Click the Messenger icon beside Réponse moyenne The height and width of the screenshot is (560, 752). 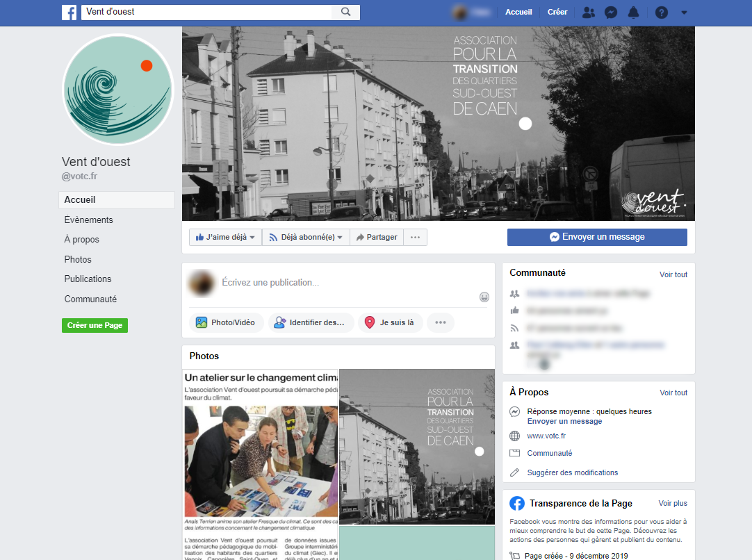click(x=514, y=411)
